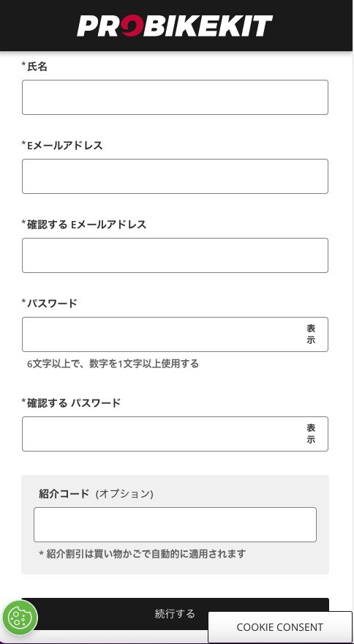
Task: Select the Eメールアドレス input box
Action: [x=175, y=176]
